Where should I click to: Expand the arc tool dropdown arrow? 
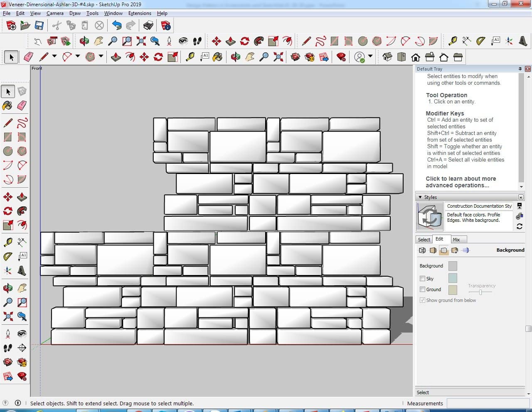[77, 56]
